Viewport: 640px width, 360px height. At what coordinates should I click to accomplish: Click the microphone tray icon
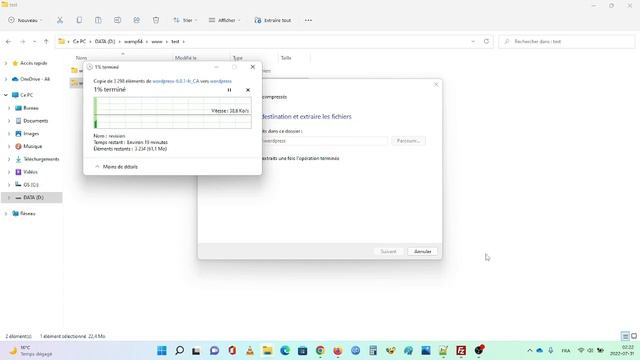pos(551,350)
